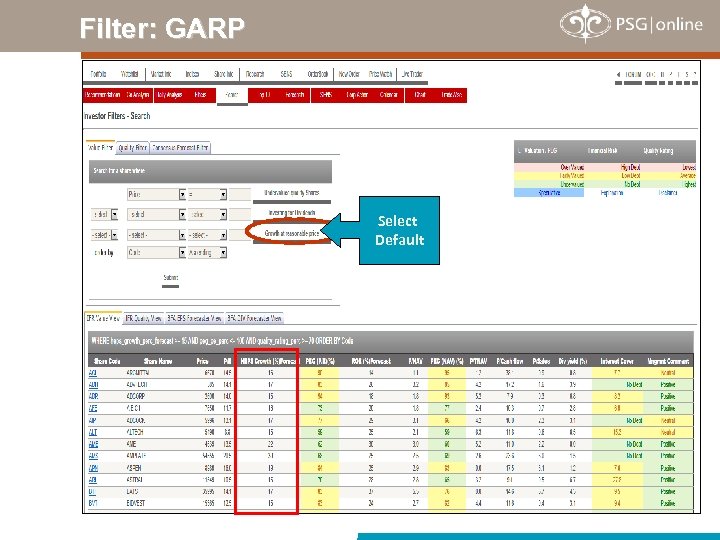Focus the value input on third filter row
Image resolution: width=720 pixels, height=540 pixels.
pyautogui.click(x=240, y=235)
